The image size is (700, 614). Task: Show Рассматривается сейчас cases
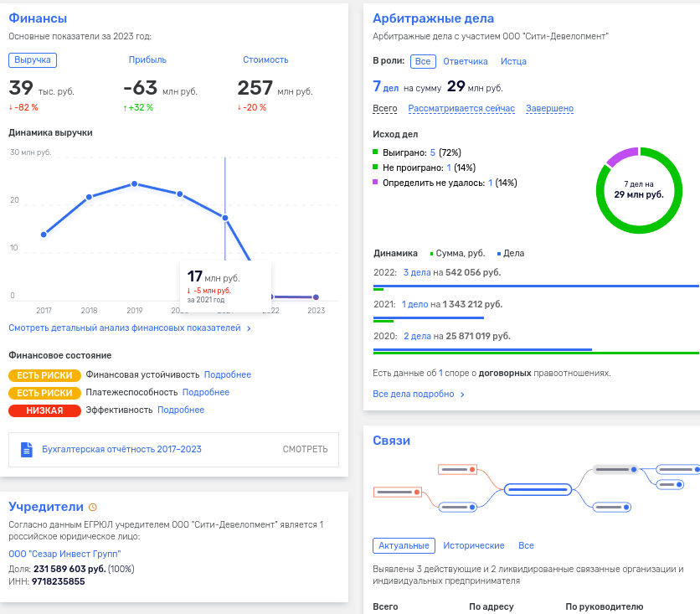(x=461, y=108)
